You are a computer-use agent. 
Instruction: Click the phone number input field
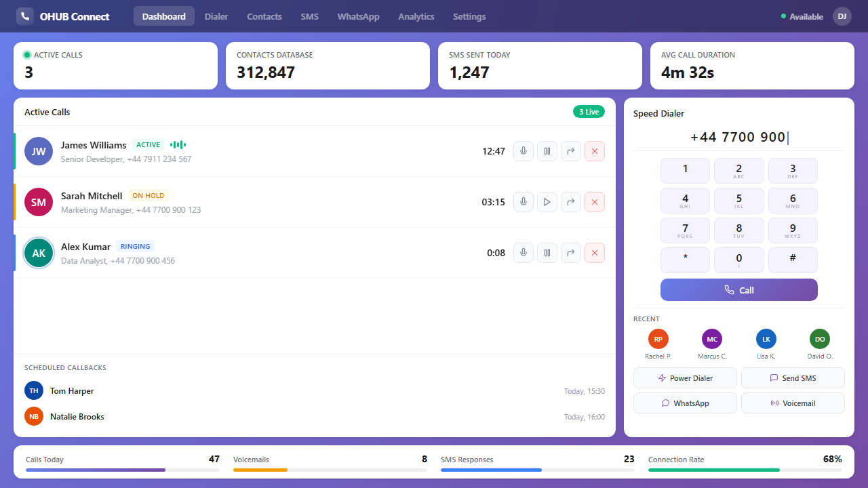point(739,138)
